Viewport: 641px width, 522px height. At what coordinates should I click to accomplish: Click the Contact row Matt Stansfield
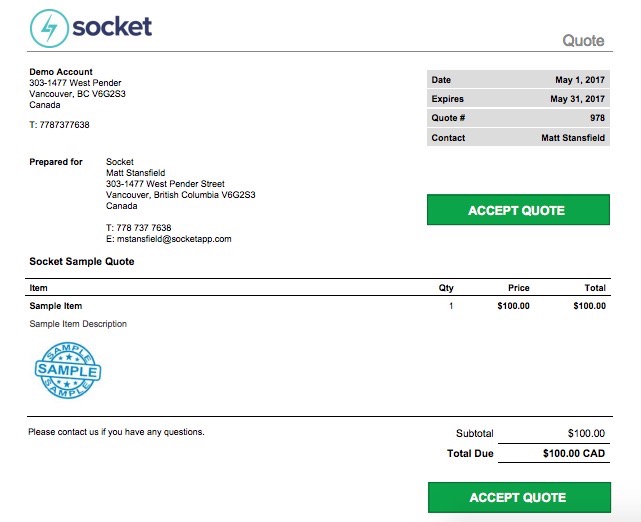[x=518, y=137]
